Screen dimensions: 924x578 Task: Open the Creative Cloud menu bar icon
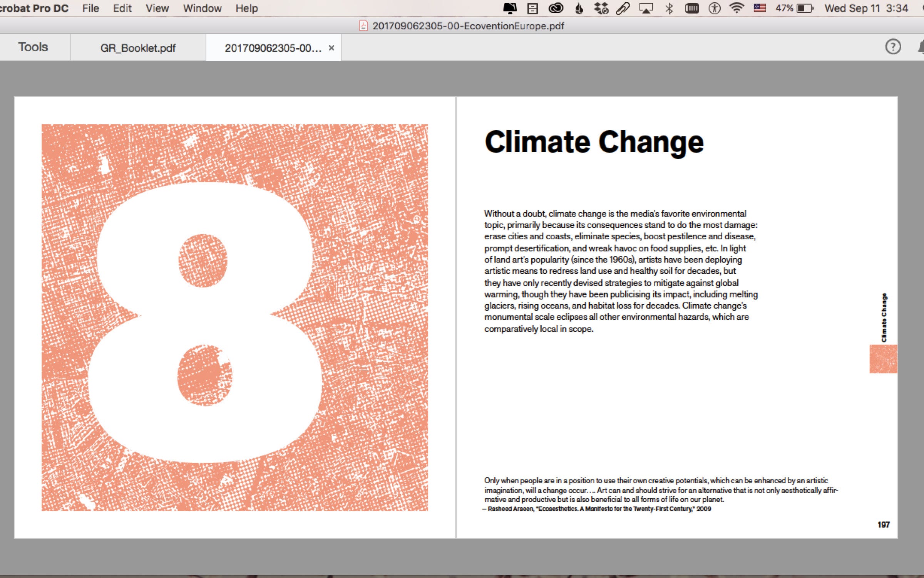[556, 8]
